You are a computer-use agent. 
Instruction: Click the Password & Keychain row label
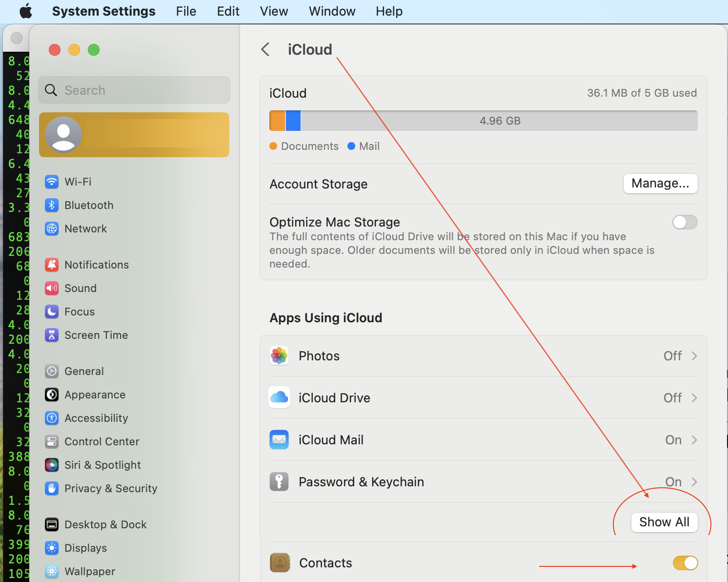[x=361, y=482]
